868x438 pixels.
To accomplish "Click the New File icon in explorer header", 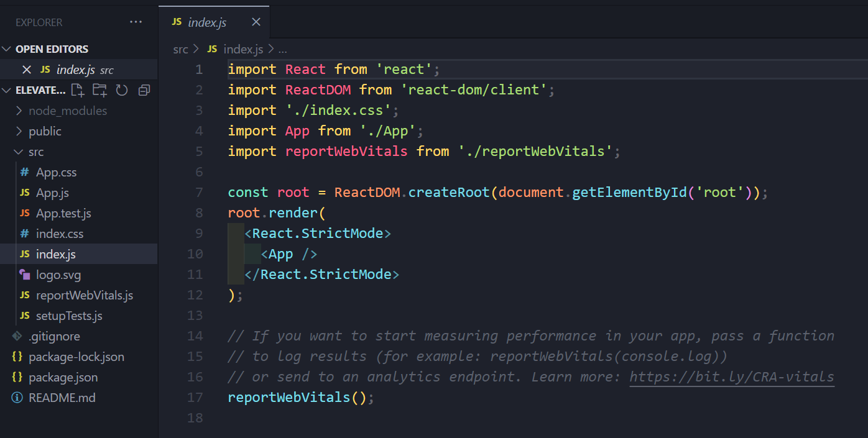I will point(78,91).
